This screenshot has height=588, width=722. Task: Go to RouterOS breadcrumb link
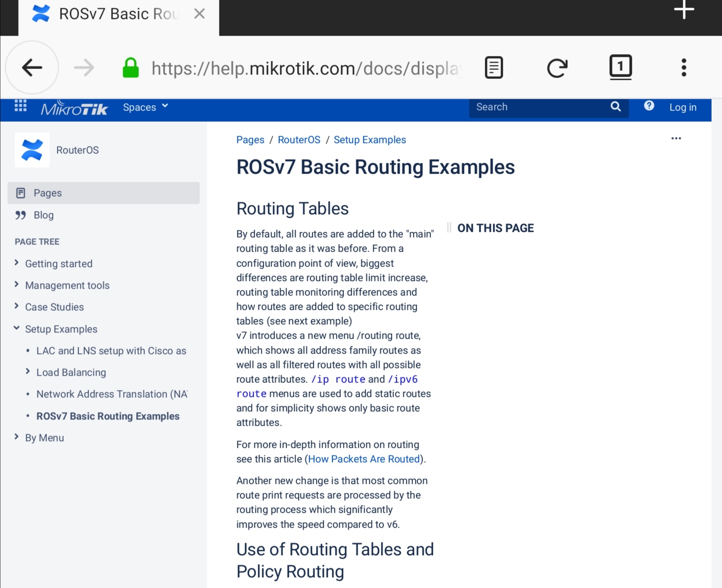click(299, 140)
